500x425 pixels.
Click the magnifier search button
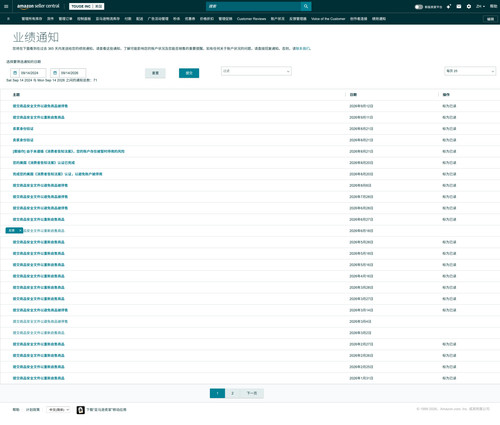click(306, 6)
